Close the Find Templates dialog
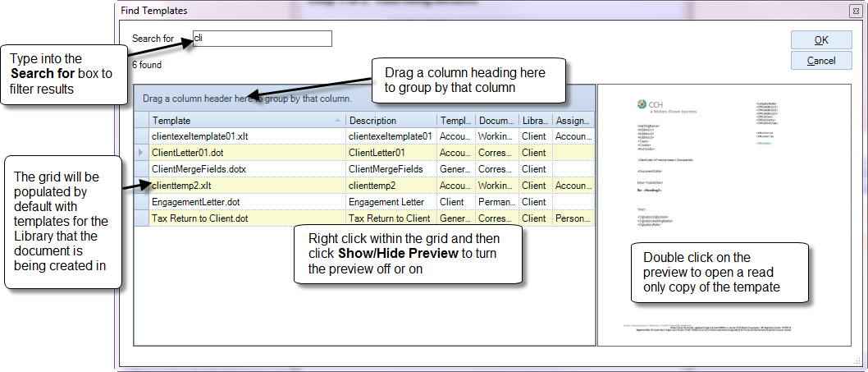This screenshot has height=372, width=868. (856, 11)
